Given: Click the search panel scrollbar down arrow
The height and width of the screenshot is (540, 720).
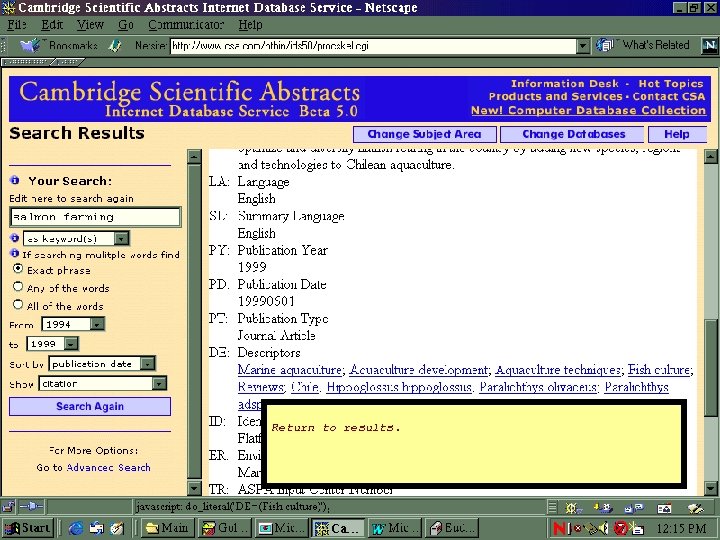Looking at the screenshot, I should pos(195,488).
